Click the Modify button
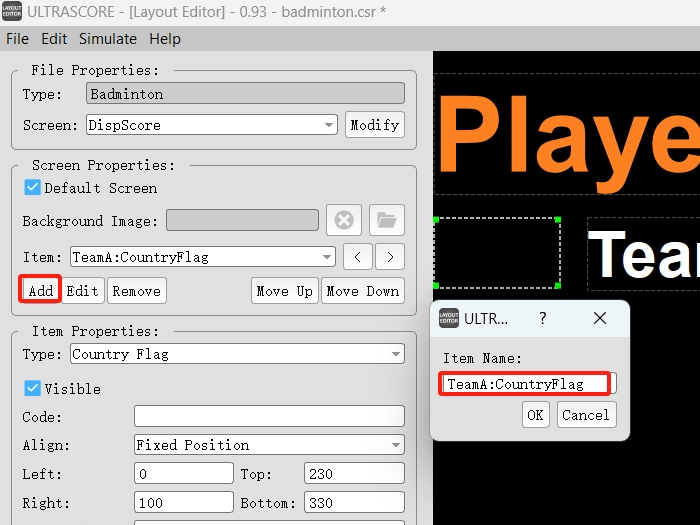The width and height of the screenshot is (700, 525). (x=375, y=125)
